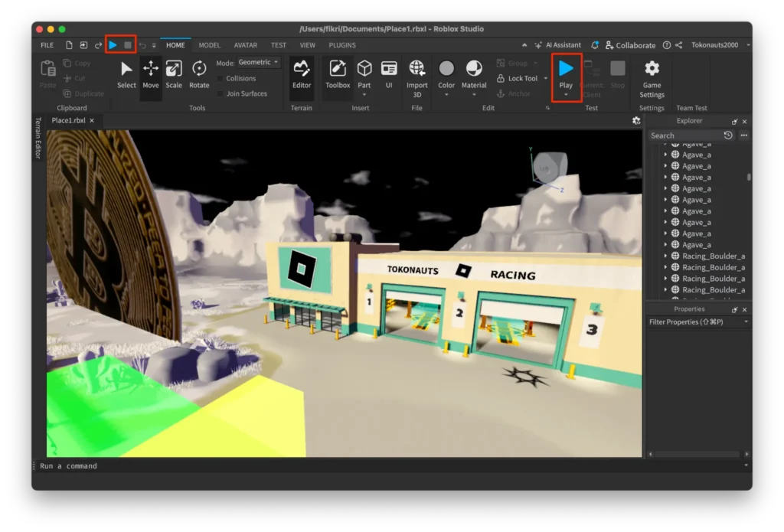Open viewport settings gear icon

[x=636, y=120]
